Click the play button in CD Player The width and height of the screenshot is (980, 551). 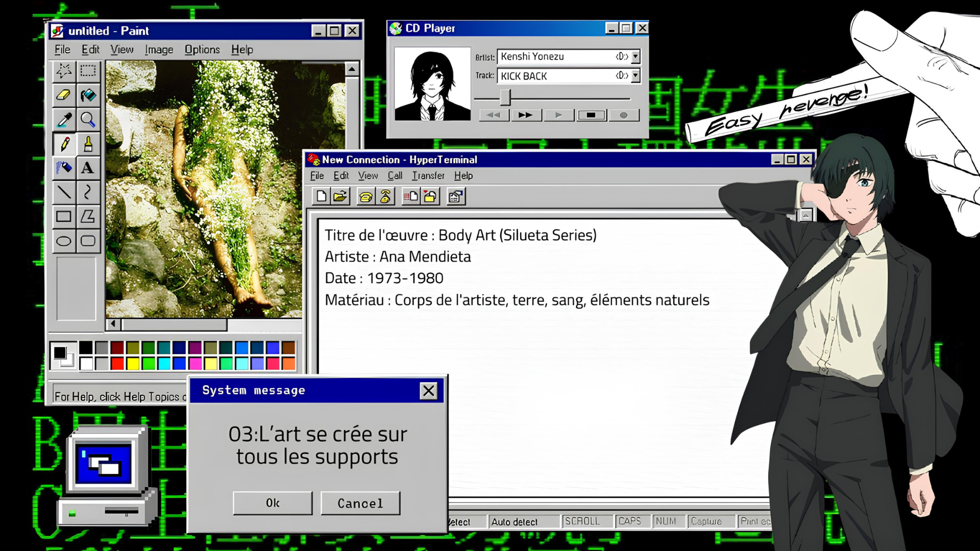coord(558,115)
